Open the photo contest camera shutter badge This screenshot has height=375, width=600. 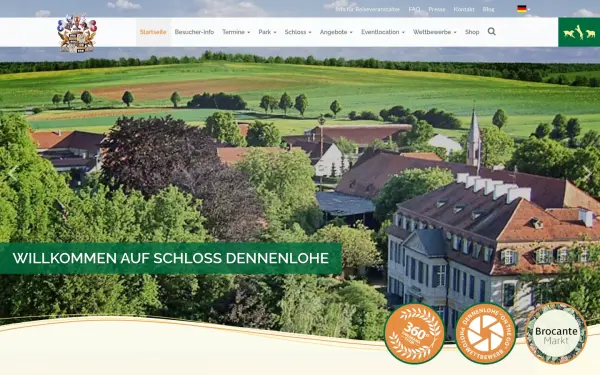(485, 333)
